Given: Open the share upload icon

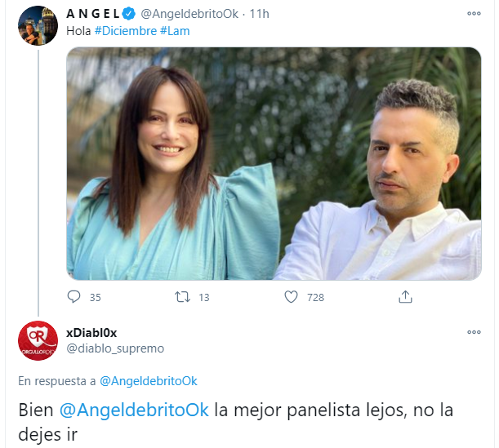Looking at the screenshot, I should coord(405,297).
